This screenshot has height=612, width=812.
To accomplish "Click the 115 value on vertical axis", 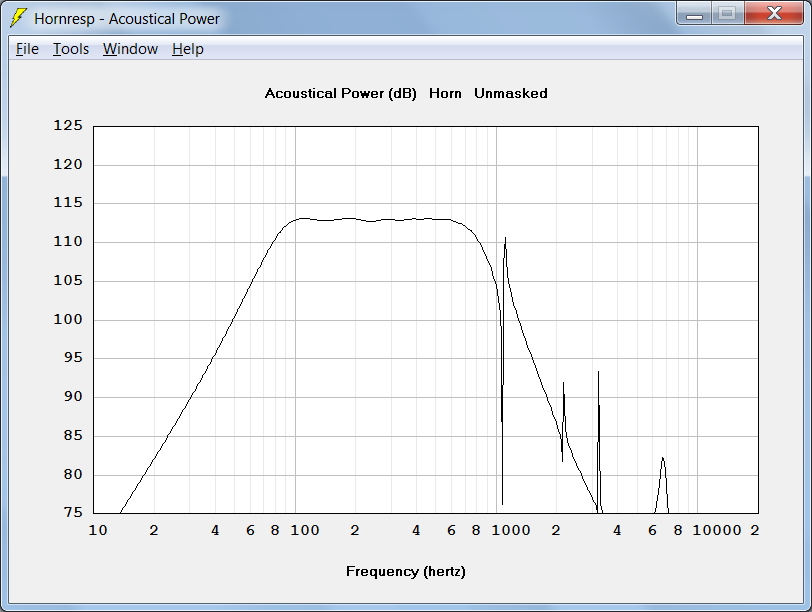I will point(68,202).
